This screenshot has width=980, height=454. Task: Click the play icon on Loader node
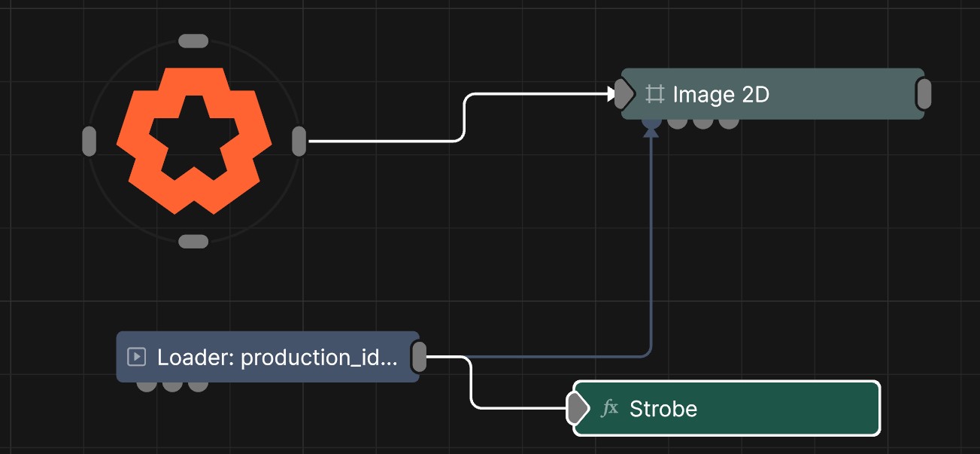point(136,356)
